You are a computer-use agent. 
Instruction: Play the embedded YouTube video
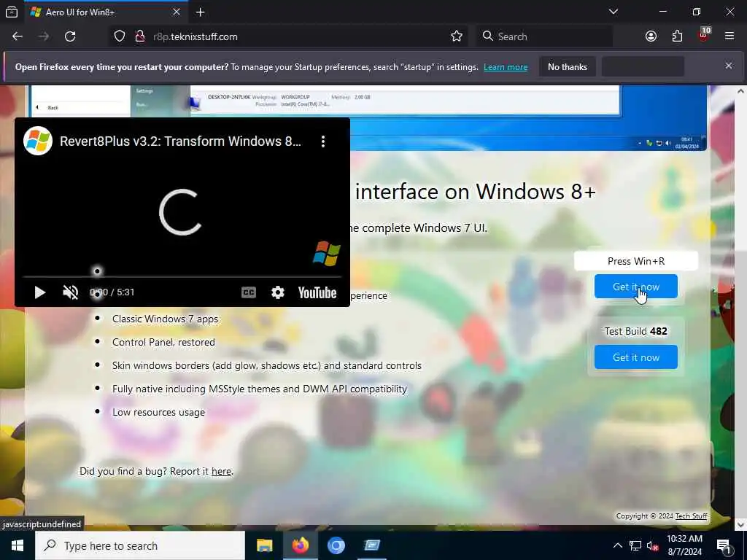40,292
